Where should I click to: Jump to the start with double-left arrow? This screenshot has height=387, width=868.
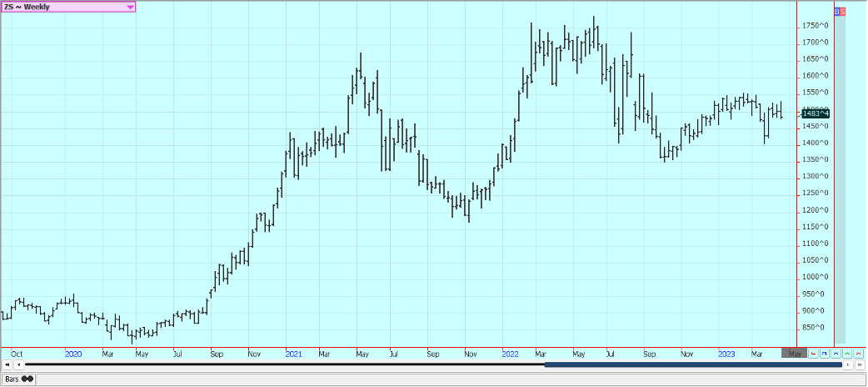point(7,364)
